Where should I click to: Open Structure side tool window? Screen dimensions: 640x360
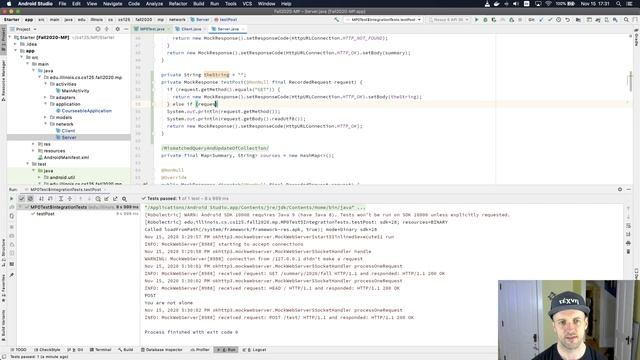pos(4,252)
